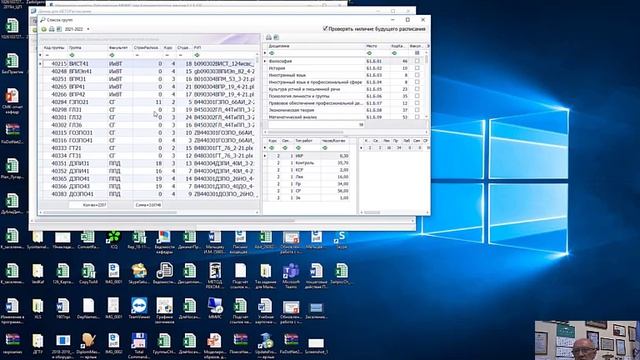Click the Код группы column header
640x360 pixels.
tap(55, 48)
